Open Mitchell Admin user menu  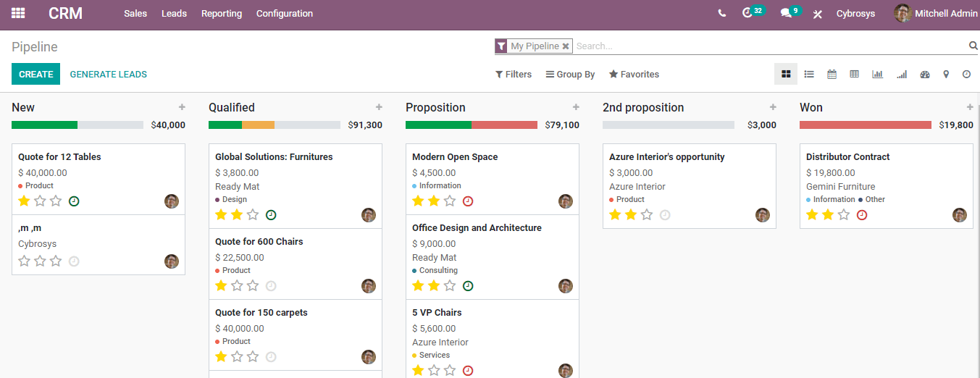(x=936, y=13)
